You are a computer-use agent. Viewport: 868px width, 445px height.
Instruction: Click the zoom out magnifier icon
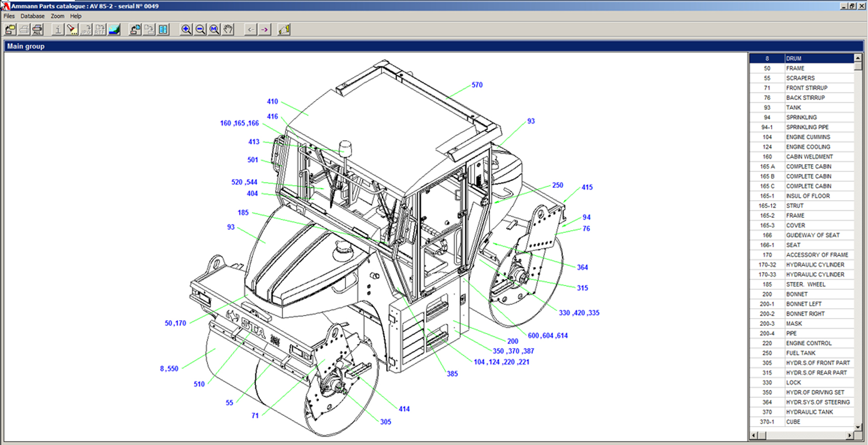click(x=200, y=30)
